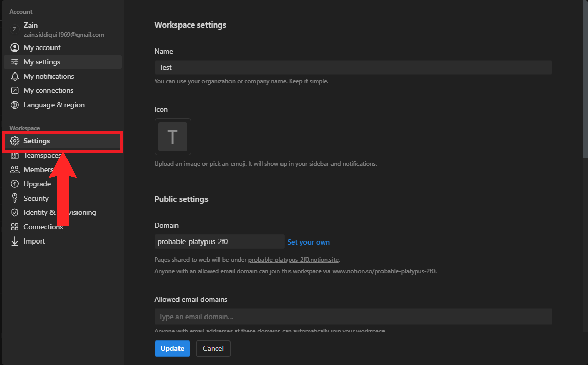Open the probable-platypus-2f0.notion.site link
The height and width of the screenshot is (365, 588).
tap(293, 260)
